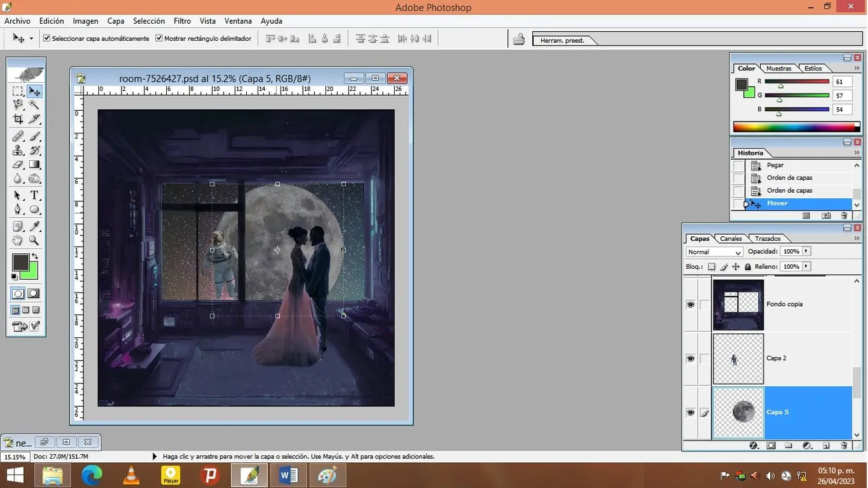The image size is (868, 488).
Task: Select the Ellipse shape tool
Action: point(34,209)
